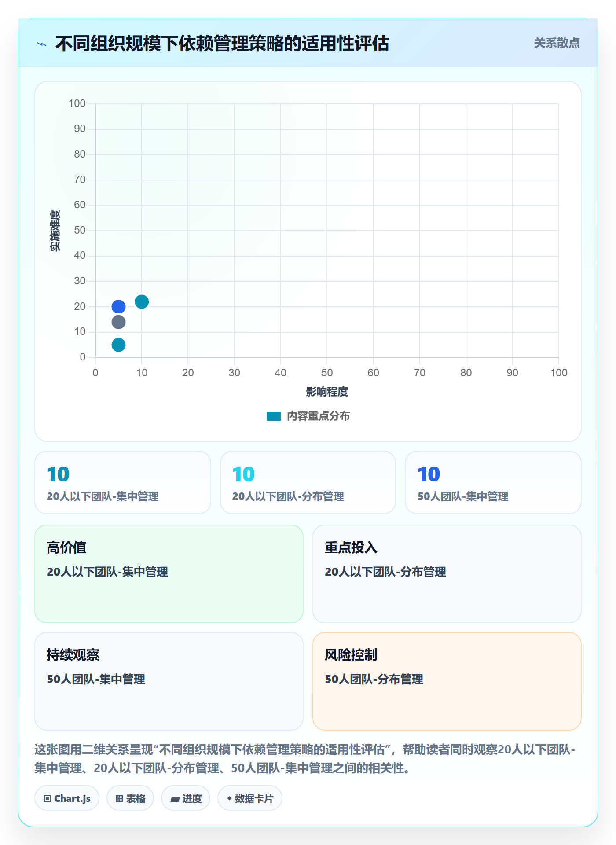Open the 重点投入 quadrant card heading
616x845 pixels.
tap(351, 547)
